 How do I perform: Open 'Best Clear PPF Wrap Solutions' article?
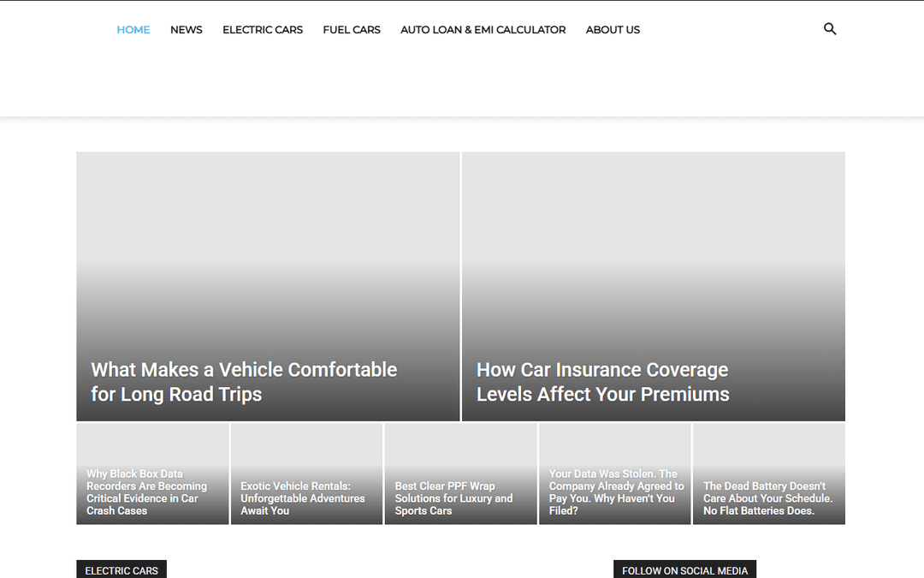(x=453, y=498)
